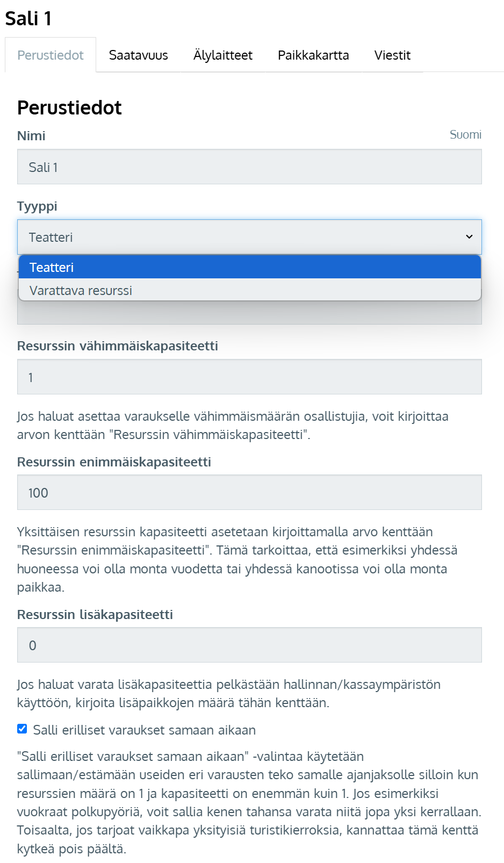Click the 'Resurssin vähimmäiskapasiteetti' field label
The width and height of the screenshot is (504, 863).
[117, 346]
